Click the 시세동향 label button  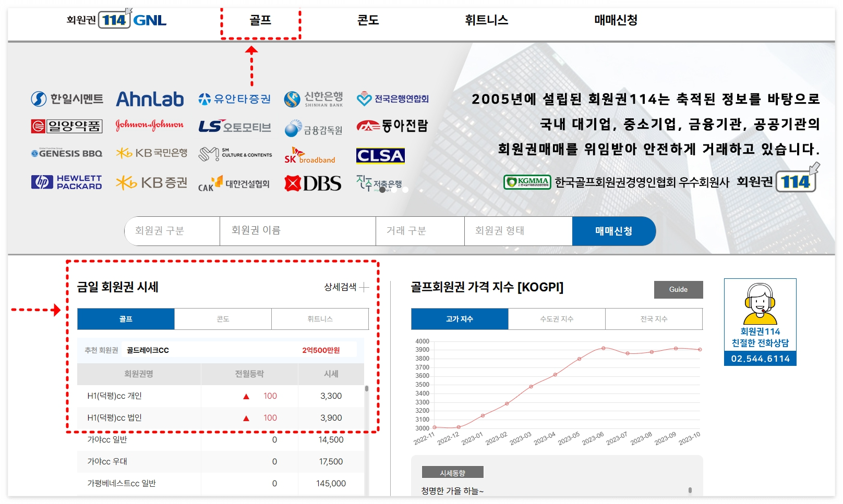coord(452,473)
